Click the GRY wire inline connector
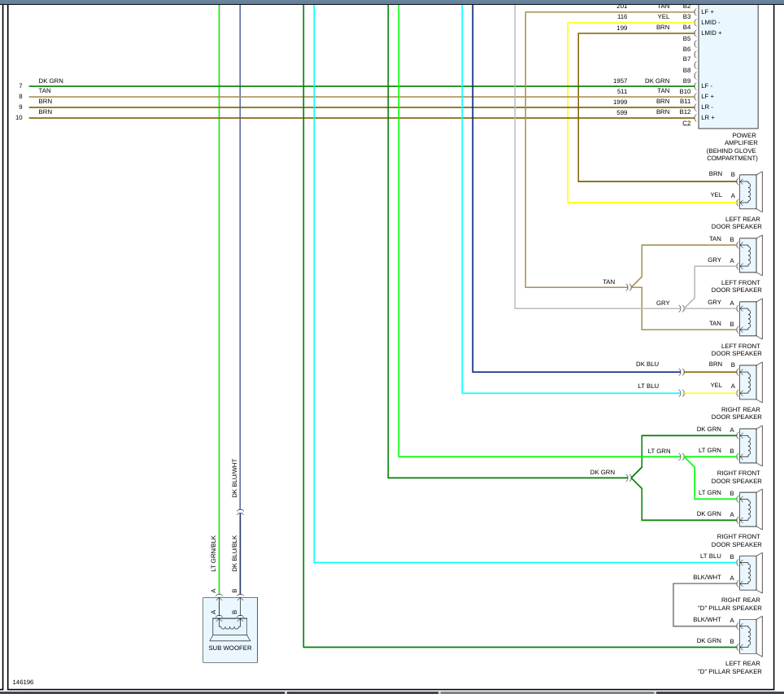 point(682,308)
